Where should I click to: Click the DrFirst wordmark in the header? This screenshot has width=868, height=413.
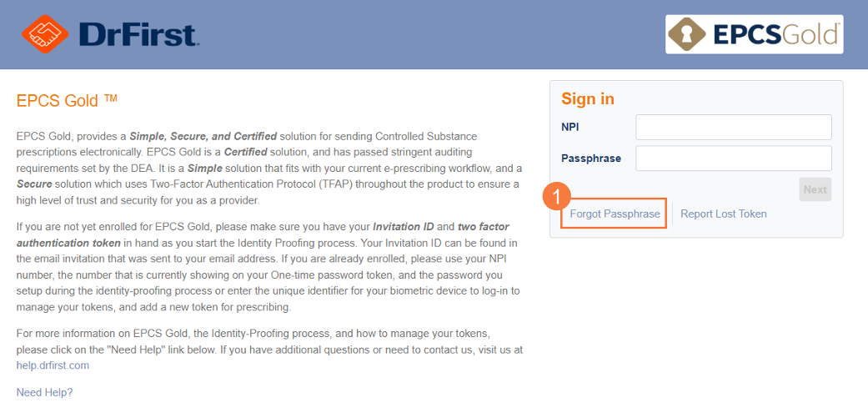click(x=138, y=34)
